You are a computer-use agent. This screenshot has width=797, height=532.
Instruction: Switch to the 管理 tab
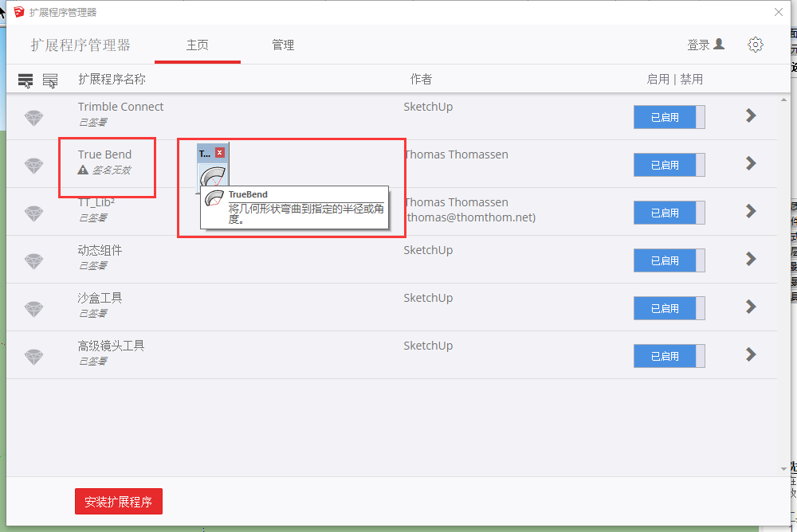(x=283, y=45)
